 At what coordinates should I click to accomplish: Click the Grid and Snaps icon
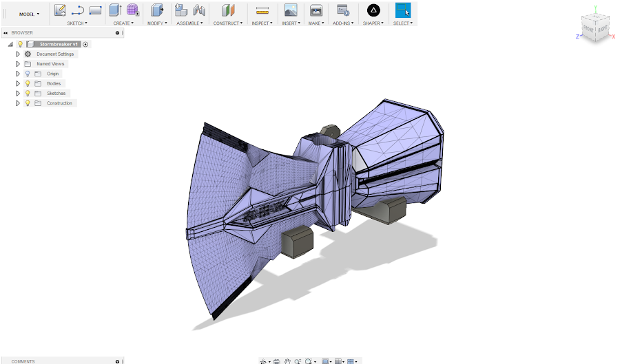pyautogui.click(x=338, y=361)
